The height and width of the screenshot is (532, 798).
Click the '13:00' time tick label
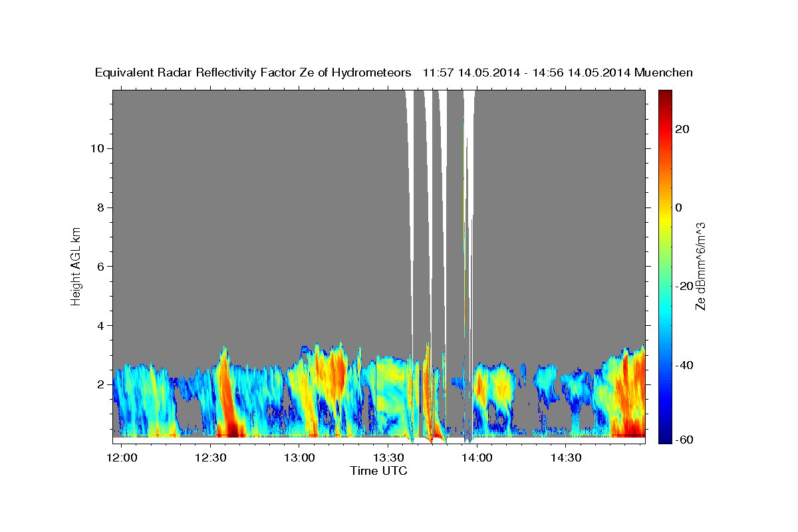tap(299, 458)
